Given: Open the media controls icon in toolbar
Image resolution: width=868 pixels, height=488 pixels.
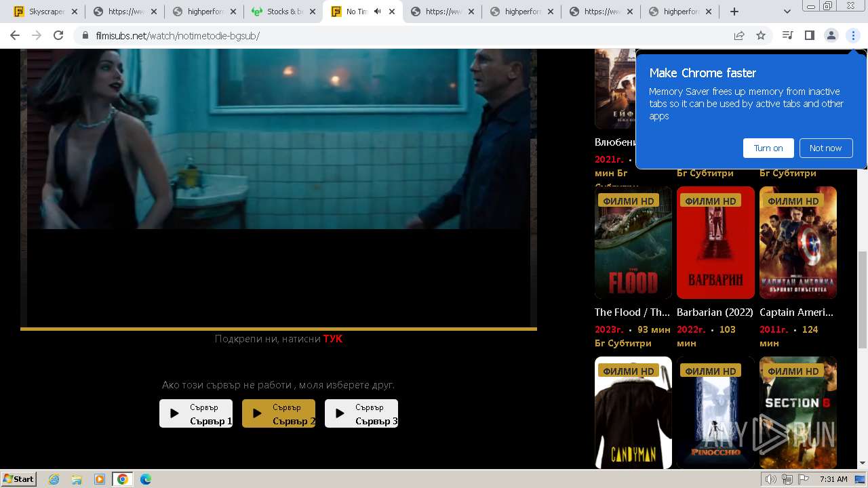Looking at the screenshot, I should point(787,36).
